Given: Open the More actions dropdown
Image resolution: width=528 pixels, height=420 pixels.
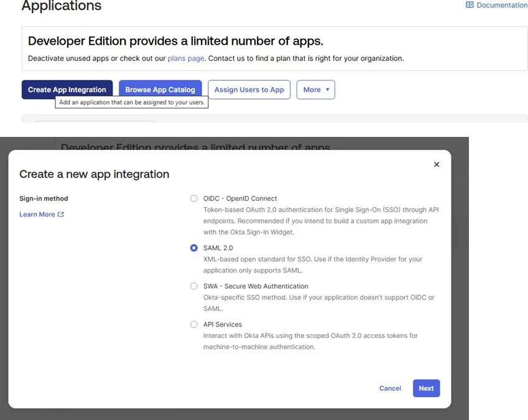Looking at the screenshot, I should click(x=315, y=90).
